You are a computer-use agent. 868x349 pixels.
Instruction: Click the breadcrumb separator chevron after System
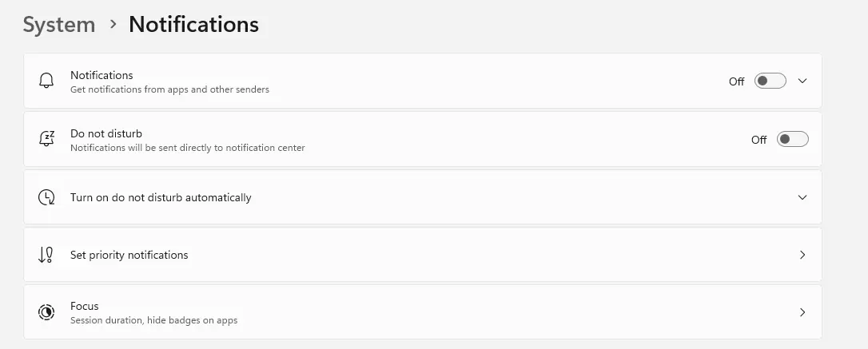click(x=113, y=25)
